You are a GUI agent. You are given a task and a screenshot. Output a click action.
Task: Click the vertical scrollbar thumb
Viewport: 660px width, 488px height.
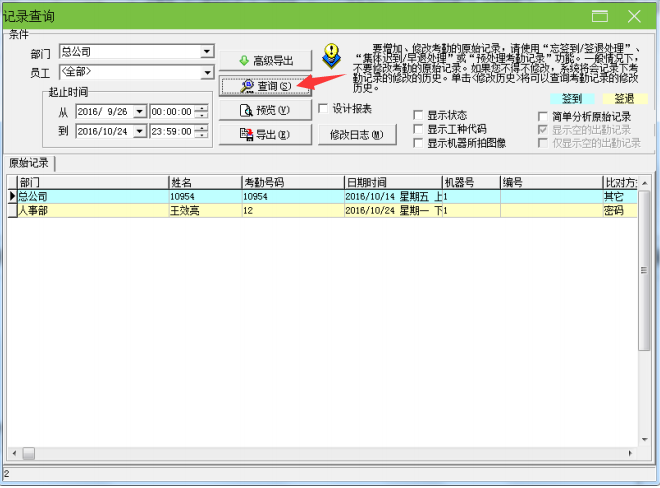coord(644,270)
